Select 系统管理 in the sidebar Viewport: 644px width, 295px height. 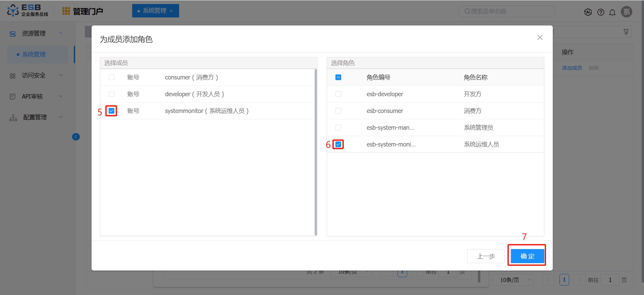pos(38,54)
